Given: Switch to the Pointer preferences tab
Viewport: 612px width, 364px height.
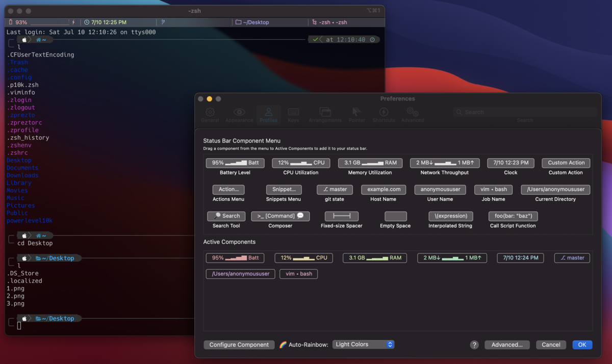Looking at the screenshot, I should pyautogui.click(x=357, y=115).
